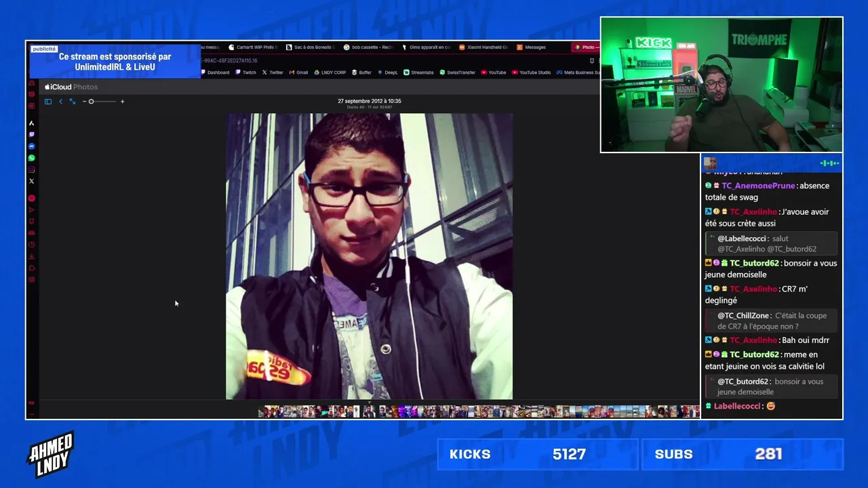Click the expand to fullscreen arrows icon
This screenshot has width=868, height=488.
(x=73, y=102)
